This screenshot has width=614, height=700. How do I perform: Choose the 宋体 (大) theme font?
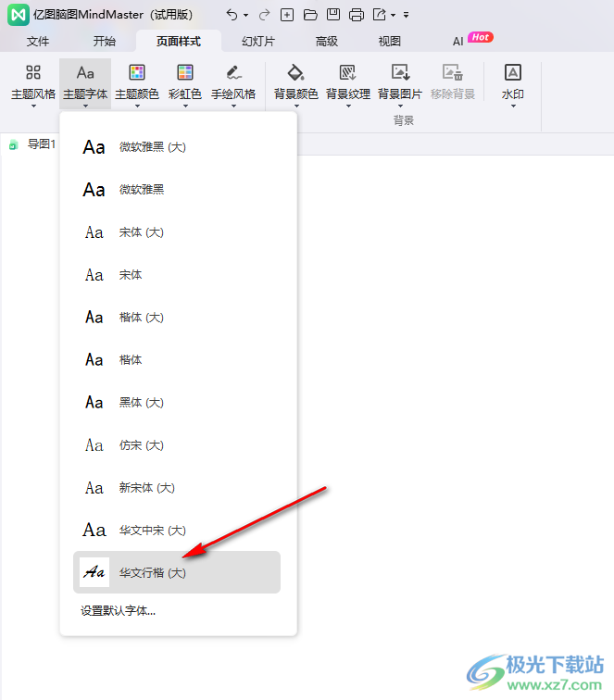click(x=177, y=232)
